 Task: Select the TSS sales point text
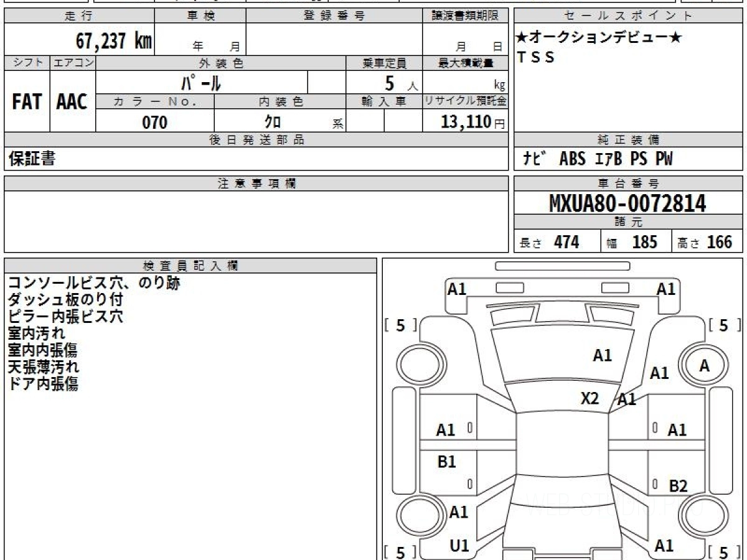[x=536, y=58]
